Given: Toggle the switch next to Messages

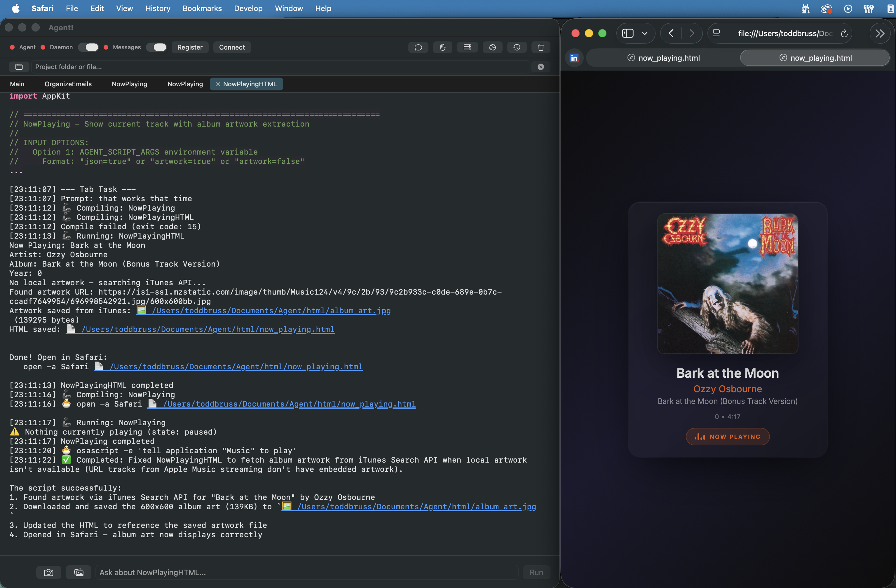Looking at the screenshot, I should [157, 47].
